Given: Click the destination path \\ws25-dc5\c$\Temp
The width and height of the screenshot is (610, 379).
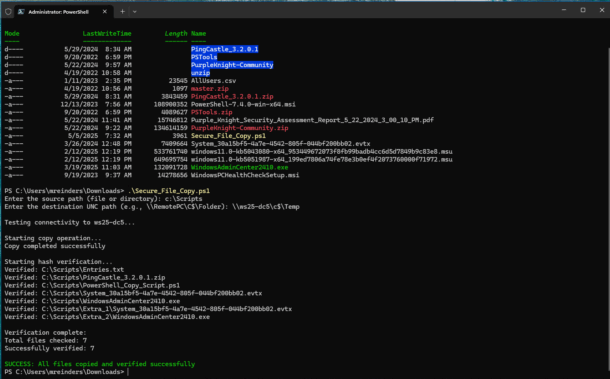Looking at the screenshot, I should tap(266, 207).
